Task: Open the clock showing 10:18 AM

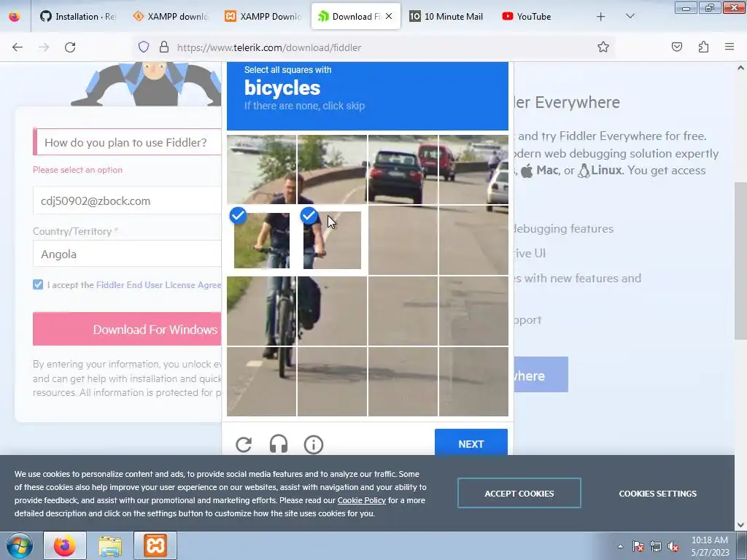Action: click(710, 545)
